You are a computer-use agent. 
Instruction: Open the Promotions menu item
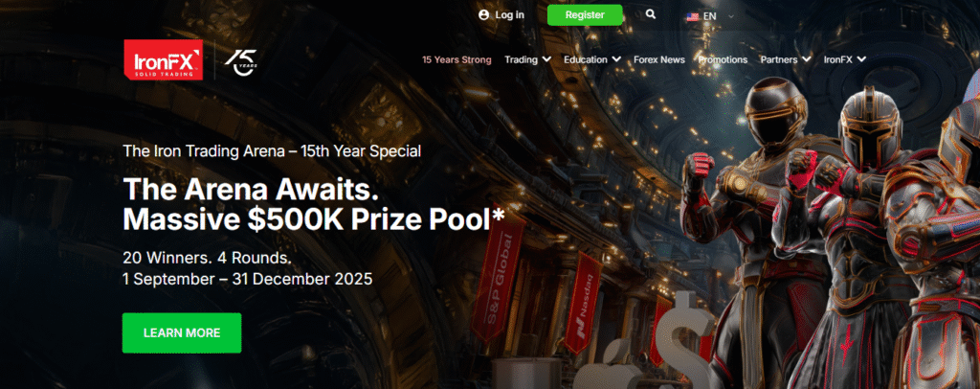coord(723,59)
